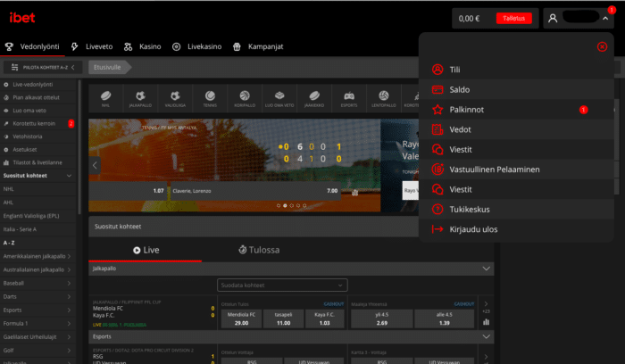Switch to the Live tab
The width and height of the screenshot is (625, 364).
[146, 250]
